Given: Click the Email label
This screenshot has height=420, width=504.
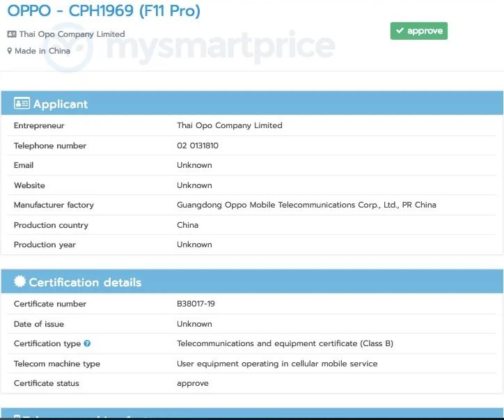Looking at the screenshot, I should tap(24, 165).
